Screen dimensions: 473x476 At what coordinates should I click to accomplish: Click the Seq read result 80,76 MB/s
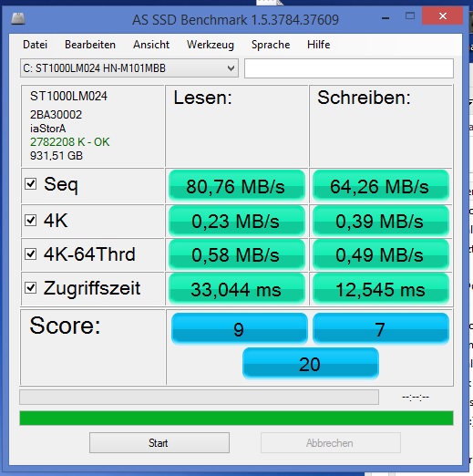pos(237,186)
